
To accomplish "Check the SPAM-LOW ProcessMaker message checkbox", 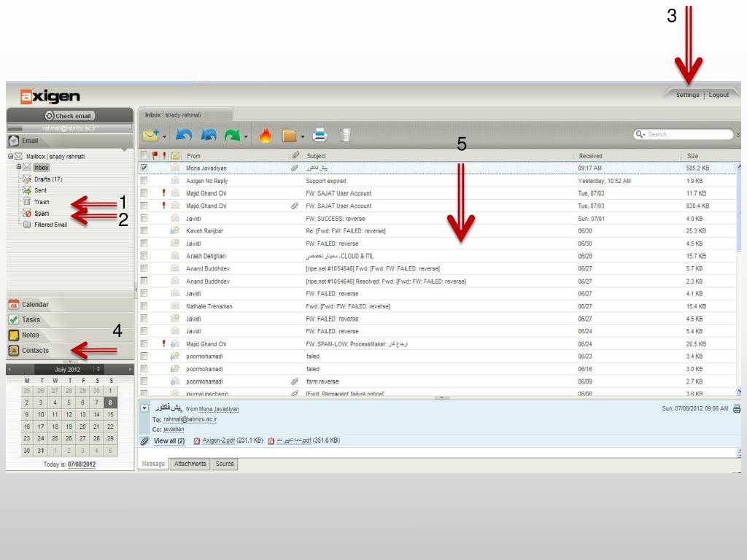I will [144, 343].
